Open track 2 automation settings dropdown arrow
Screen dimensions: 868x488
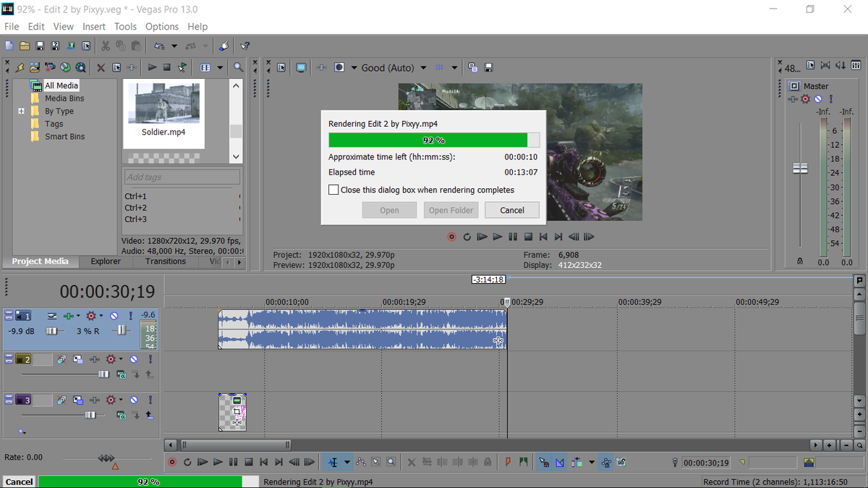pos(121,359)
